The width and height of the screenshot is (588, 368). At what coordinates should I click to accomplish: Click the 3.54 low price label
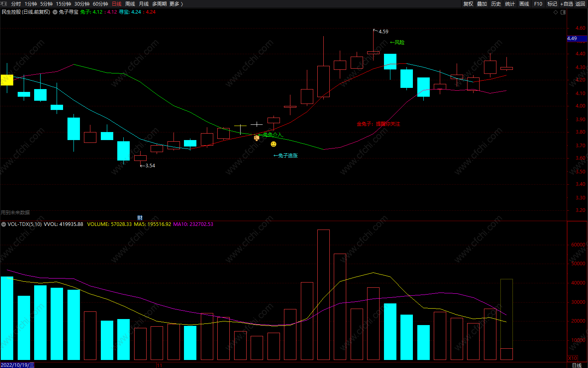[150, 165]
